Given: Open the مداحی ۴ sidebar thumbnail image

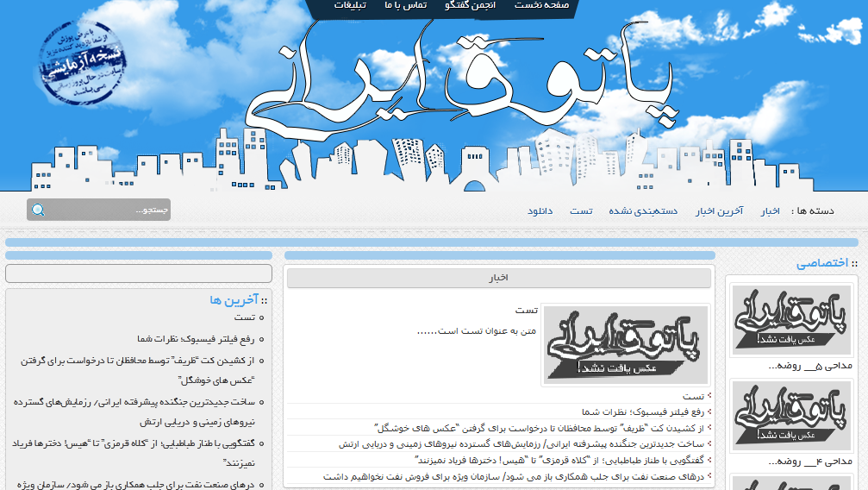Looking at the screenshot, I should 790,416.
